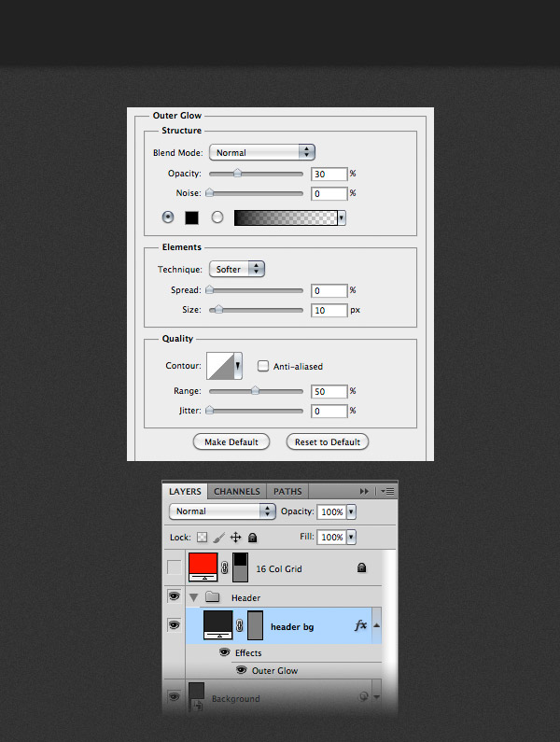Screen dimensions: 560x742
Task: Click the 'Background' layer name
Action: pos(236,698)
